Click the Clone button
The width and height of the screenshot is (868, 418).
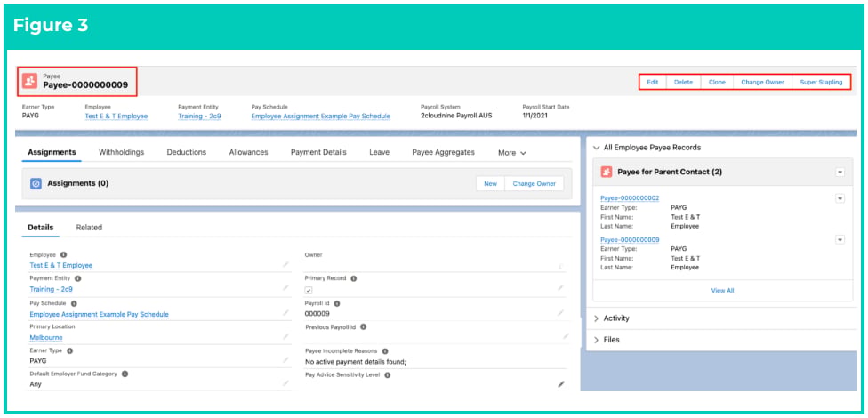pyautogui.click(x=717, y=82)
